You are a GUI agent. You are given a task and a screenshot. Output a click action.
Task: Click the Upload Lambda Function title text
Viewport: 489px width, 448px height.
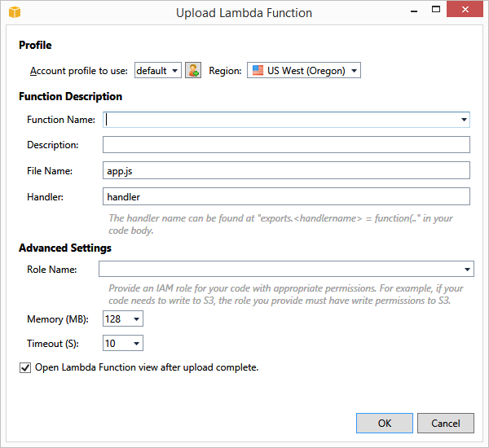click(x=244, y=13)
